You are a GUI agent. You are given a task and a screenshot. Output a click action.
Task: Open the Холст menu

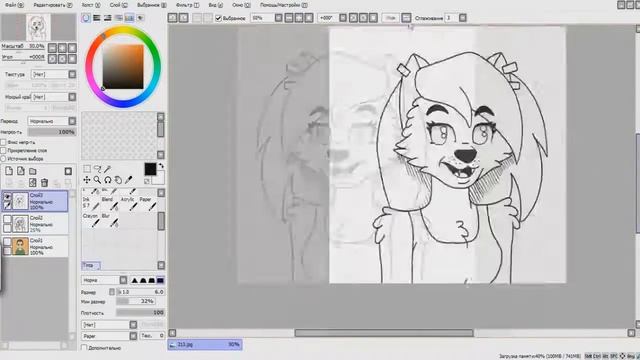pyautogui.click(x=91, y=5)
